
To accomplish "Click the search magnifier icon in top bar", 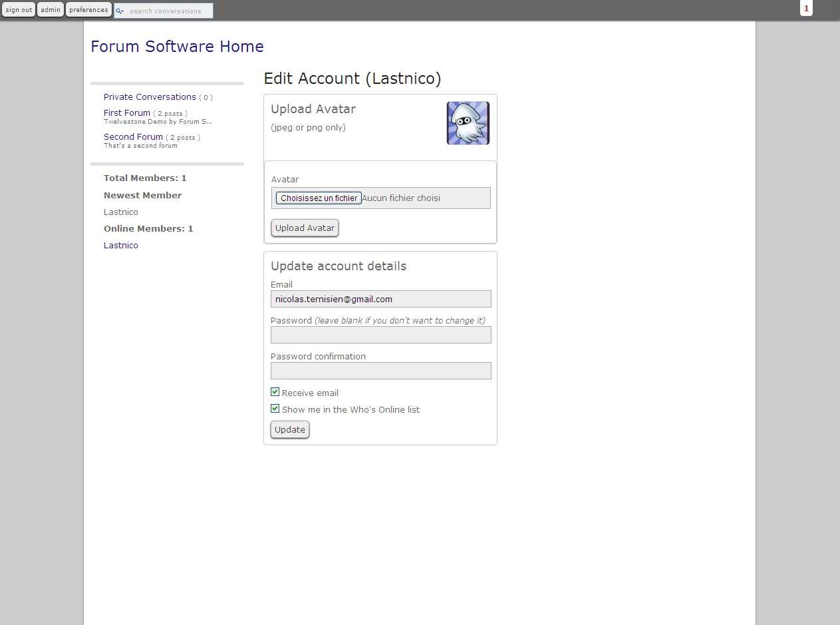I will coord(120,11).
